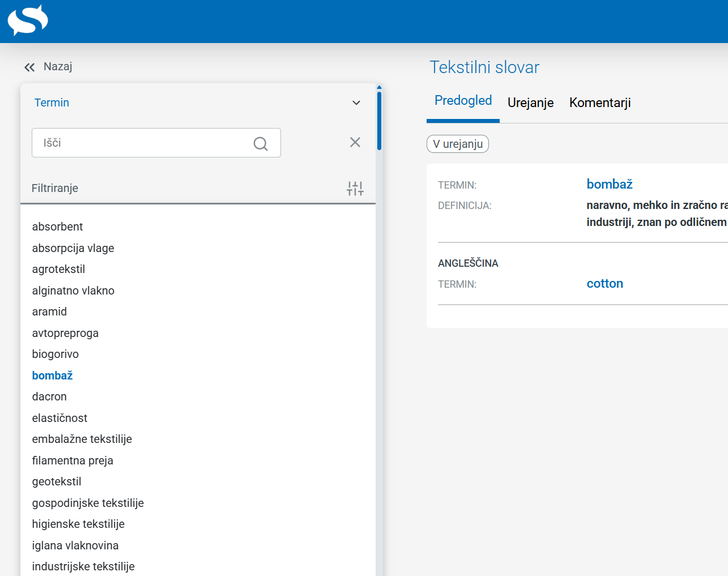Switch to the Predogled tab
Screen dimensions: 728x576
(463, 101)
